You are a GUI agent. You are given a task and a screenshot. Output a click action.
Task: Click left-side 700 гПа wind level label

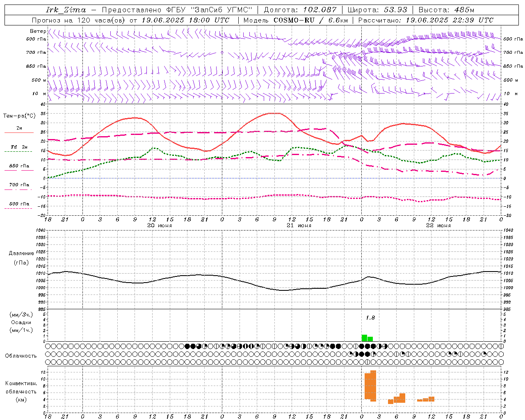(x=36, y=52)
